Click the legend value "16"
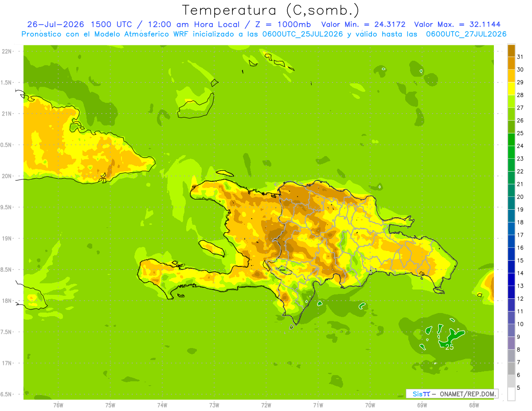Image resolution: width=532 pixels, height=411 pixels. [520, 248]
